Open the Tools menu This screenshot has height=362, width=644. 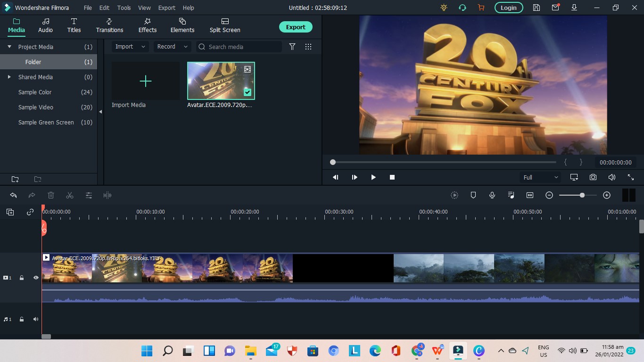click(124, 8)
